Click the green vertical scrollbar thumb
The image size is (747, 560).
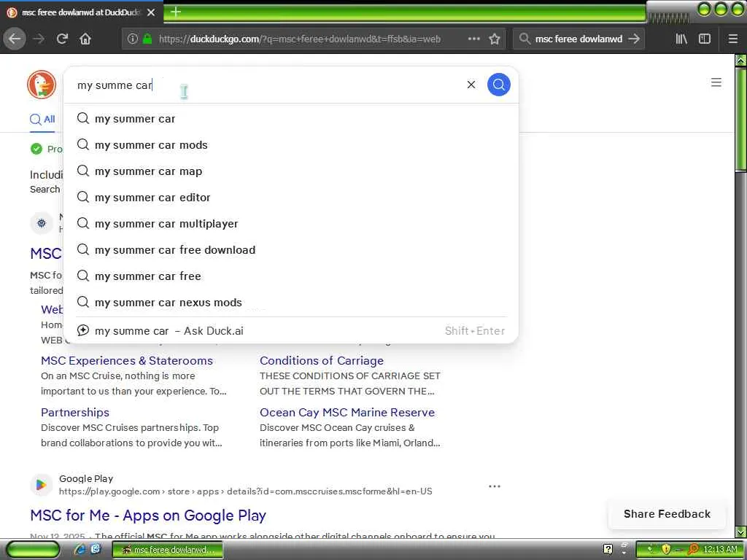740,119
